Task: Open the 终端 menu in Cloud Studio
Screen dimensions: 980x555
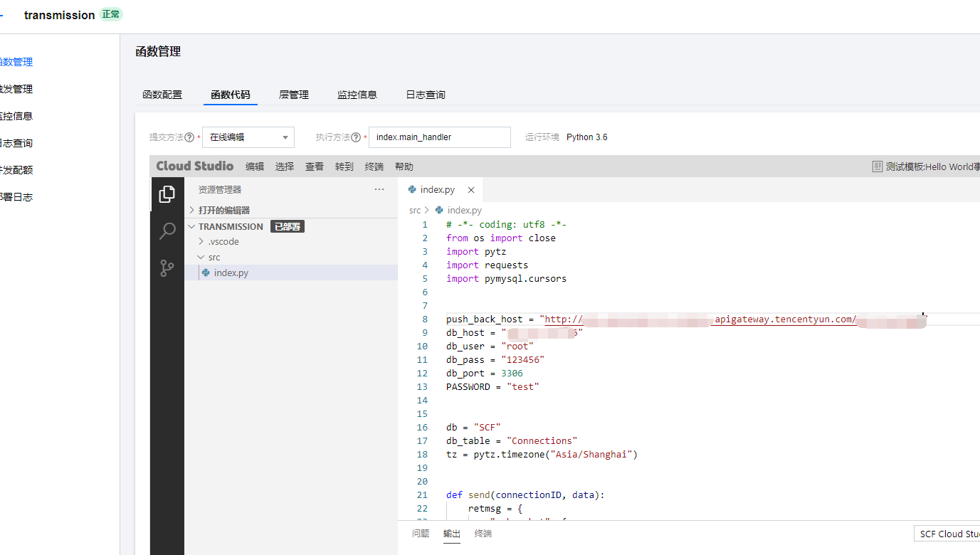Action: pos(374,166)
